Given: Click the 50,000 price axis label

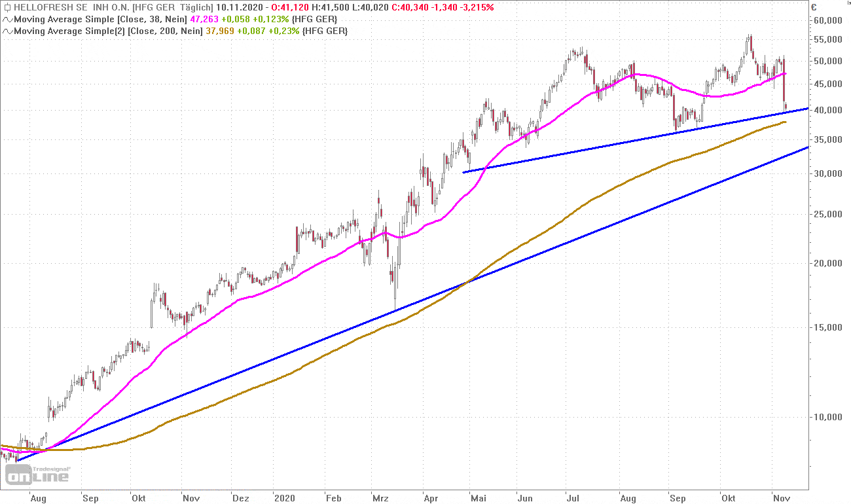Looking at the screenshot, I should pyautogui.click(x=829, y=62).
